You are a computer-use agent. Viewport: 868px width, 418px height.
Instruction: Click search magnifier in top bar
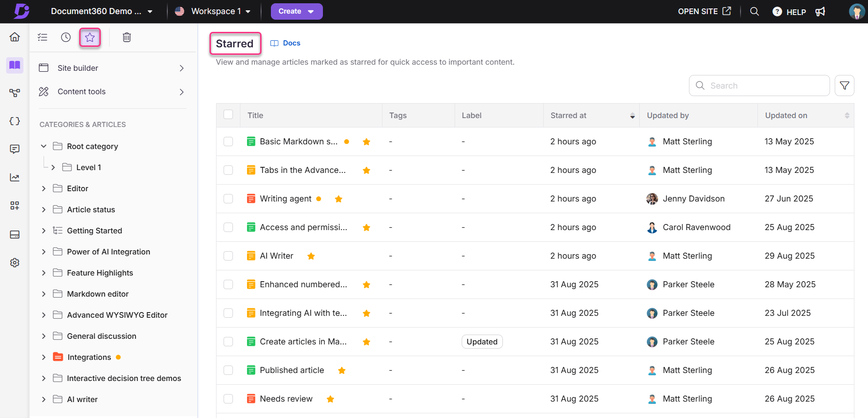(x=754, y=11)
